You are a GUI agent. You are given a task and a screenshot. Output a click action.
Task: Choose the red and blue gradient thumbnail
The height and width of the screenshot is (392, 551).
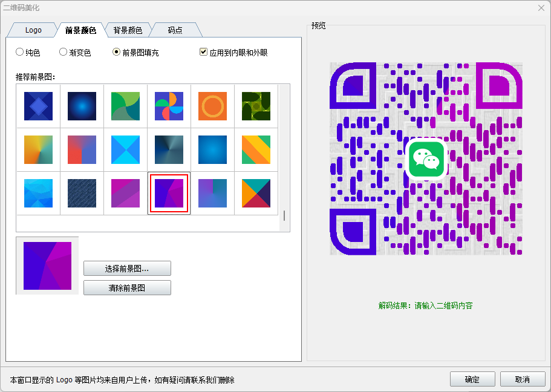pos(82,150)
